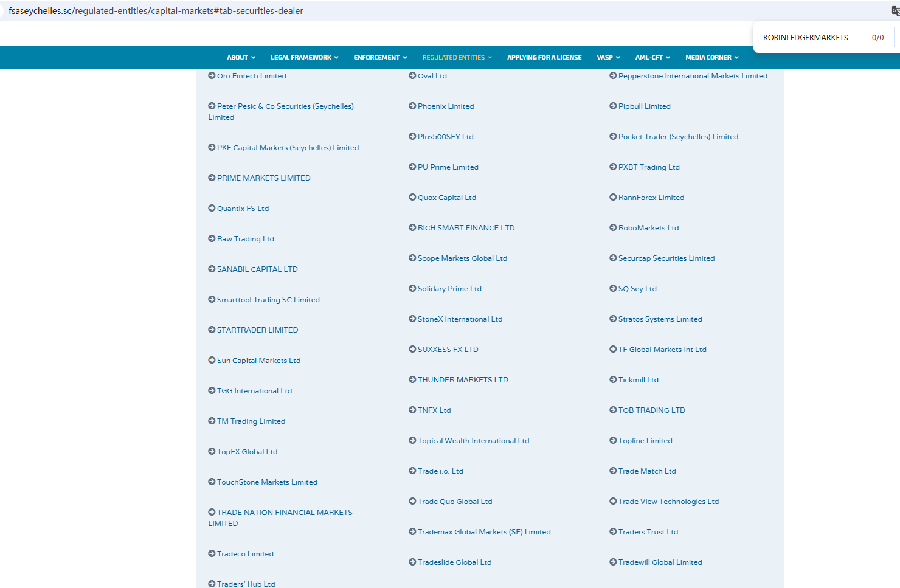The width and height of the screenshot is (900, 588).
Task: Click arrow icon next to Phoenix Limited
Action: 412,106
